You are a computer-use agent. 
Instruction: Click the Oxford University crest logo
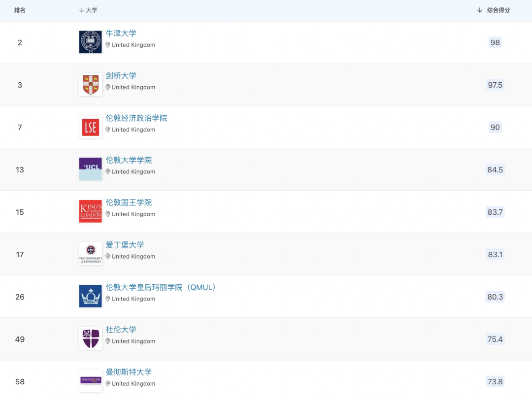coord(90,42)
